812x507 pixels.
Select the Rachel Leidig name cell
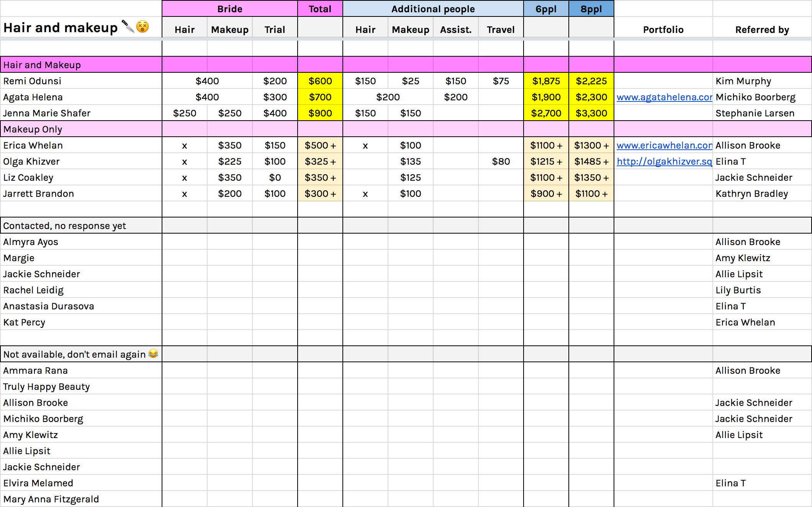81,290
